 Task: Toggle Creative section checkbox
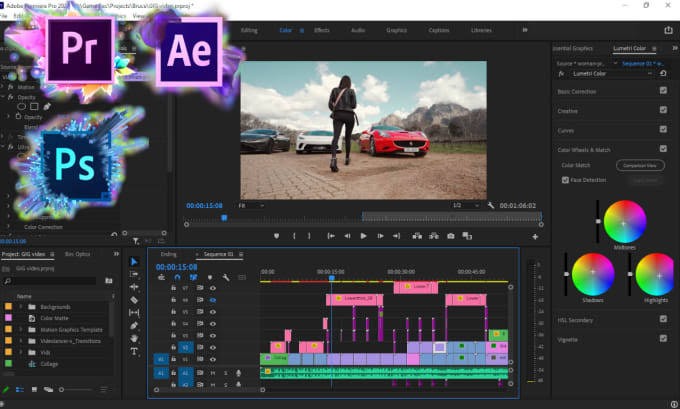click(x=663, y=110)
